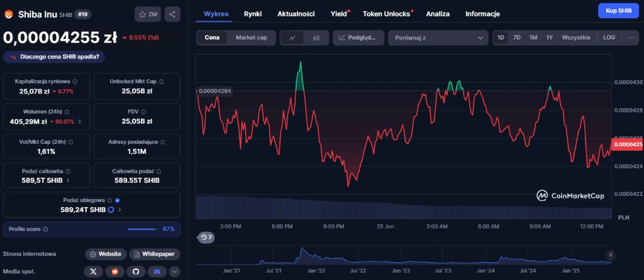Set chart range to 1M

tap(533, 37)
